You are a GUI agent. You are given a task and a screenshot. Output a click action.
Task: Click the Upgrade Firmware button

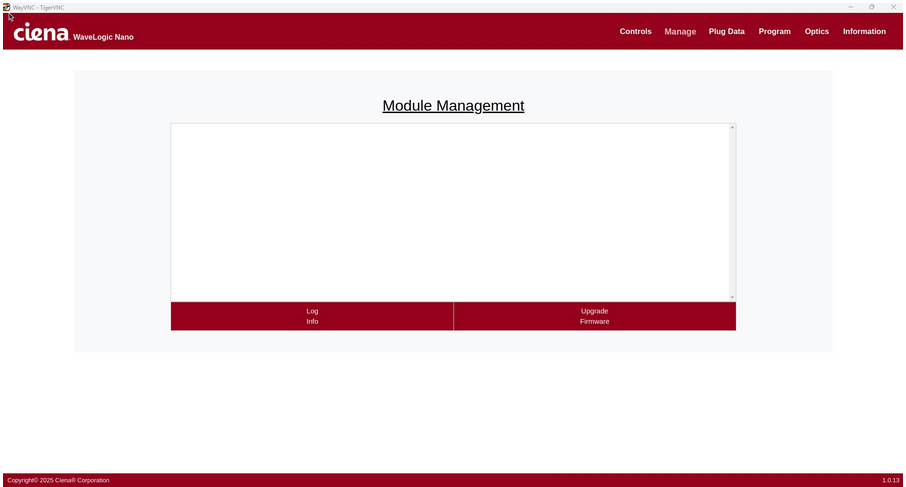(595, 316)
